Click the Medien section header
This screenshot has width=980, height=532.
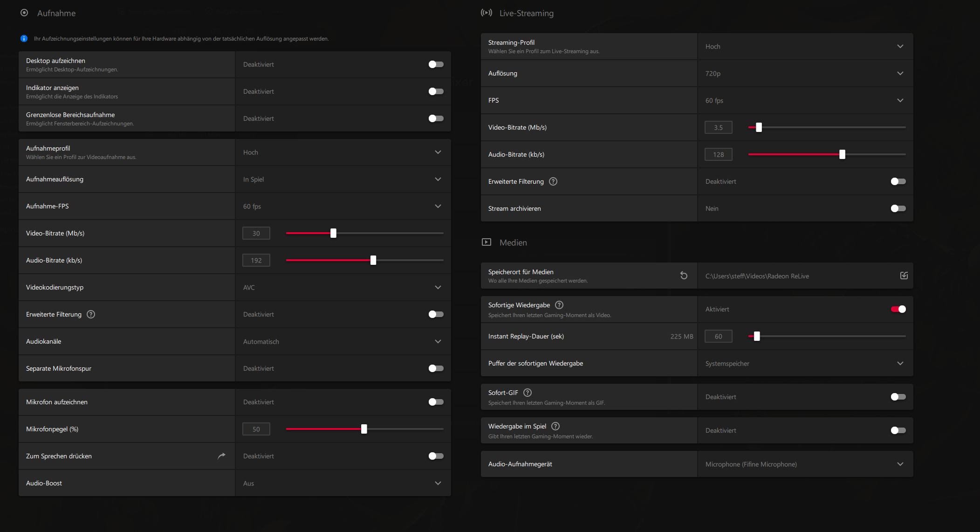click(x=513, y=242)
